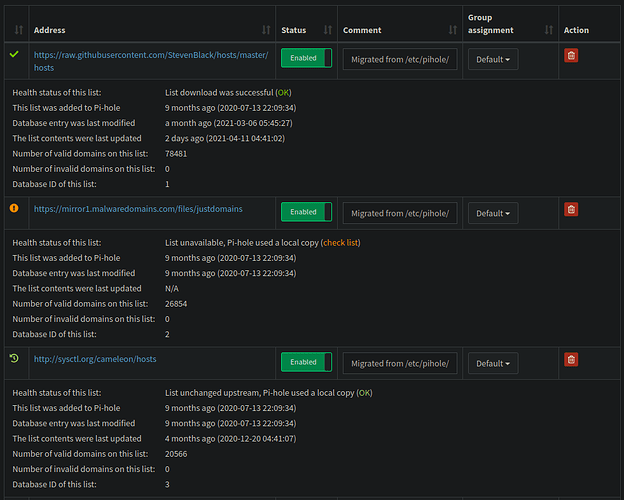
Task: Open Default group dropdown for malwaredomains list
Action: click(493, 213)
